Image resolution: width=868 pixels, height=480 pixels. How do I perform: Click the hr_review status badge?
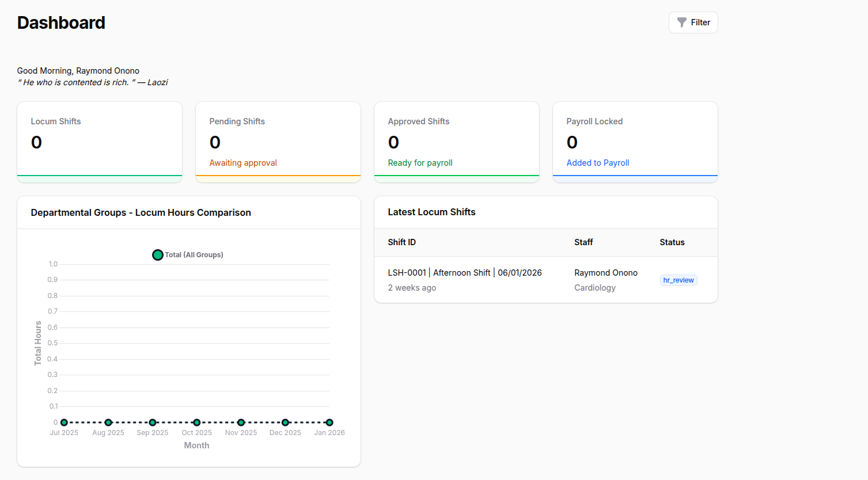click(x=679, y=280)
